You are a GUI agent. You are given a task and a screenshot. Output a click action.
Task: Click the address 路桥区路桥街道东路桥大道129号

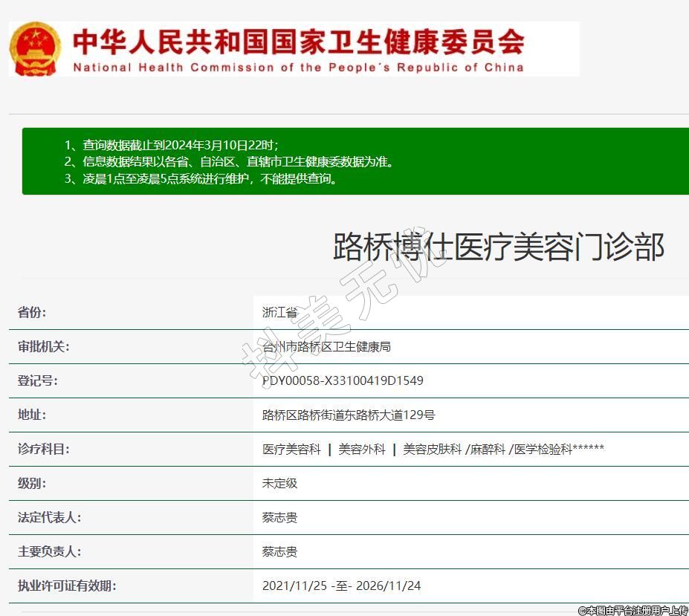349,415
